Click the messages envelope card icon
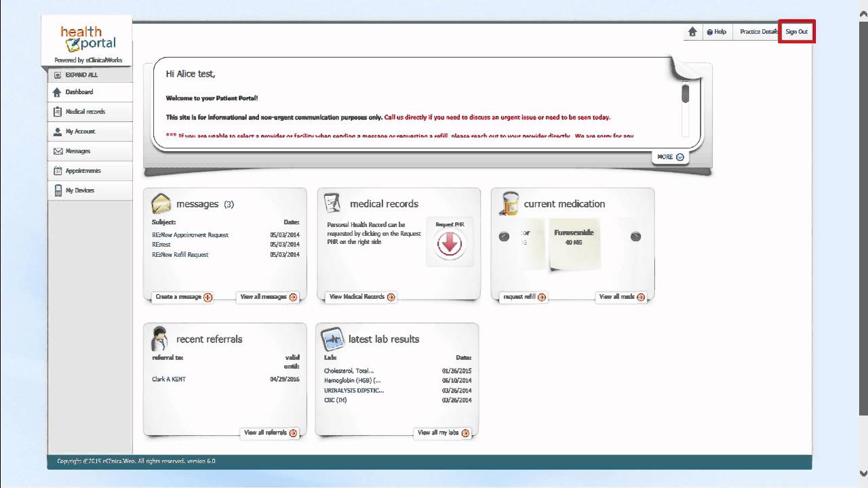The width and height of the screenshot is (868, 488). pos(161,203)
